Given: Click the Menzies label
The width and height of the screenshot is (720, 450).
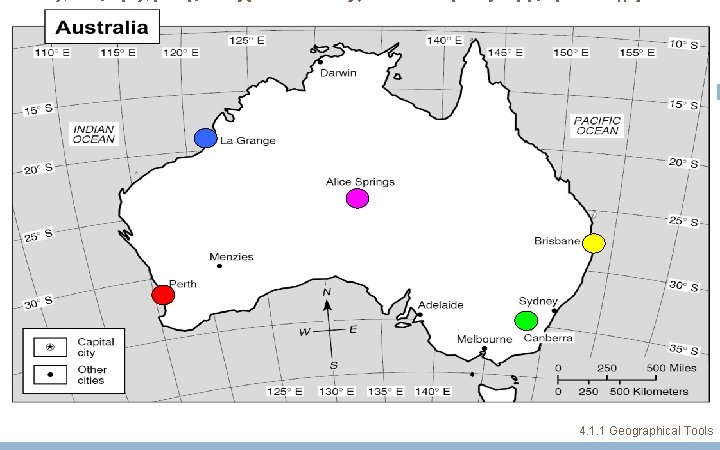Looking at the screenshot, I should pyautogui.click(x=231, y=257).
